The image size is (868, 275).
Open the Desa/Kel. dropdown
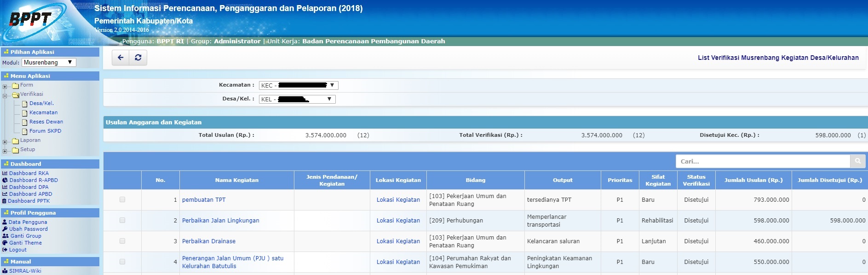tap(297, 99)
